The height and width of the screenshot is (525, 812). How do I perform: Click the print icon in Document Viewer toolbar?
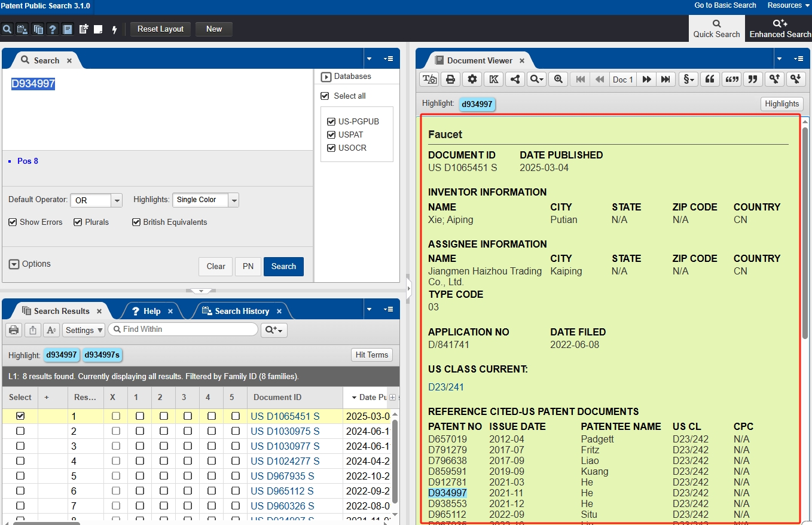[x=451, y=80]
